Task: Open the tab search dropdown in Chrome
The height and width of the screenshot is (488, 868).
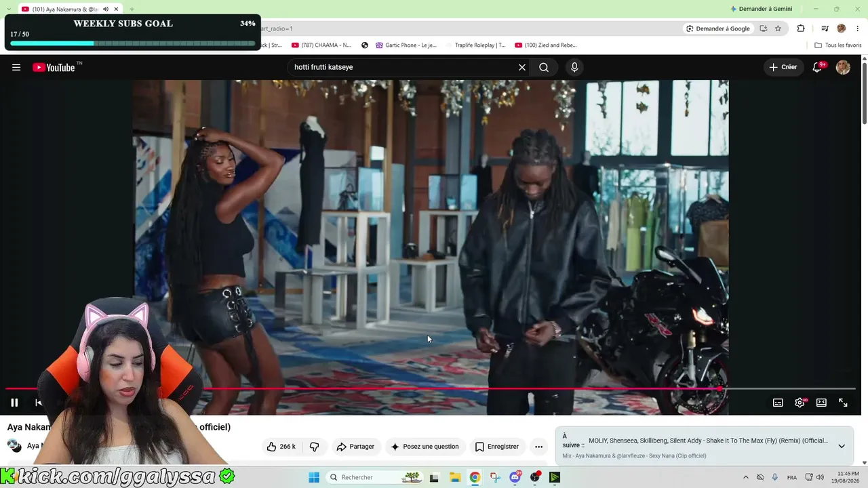Action: (7, 9)
